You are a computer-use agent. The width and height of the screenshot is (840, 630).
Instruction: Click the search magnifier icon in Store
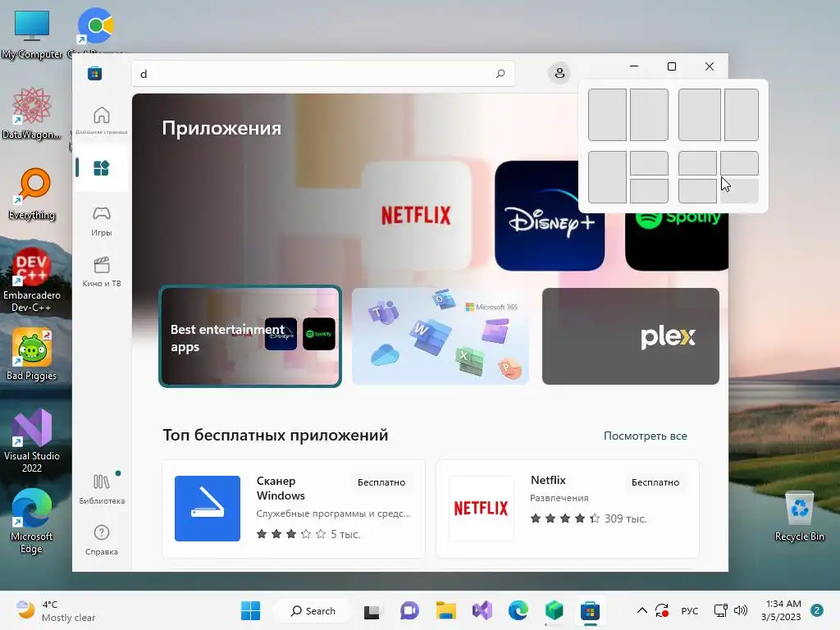(x=500, y=73)
